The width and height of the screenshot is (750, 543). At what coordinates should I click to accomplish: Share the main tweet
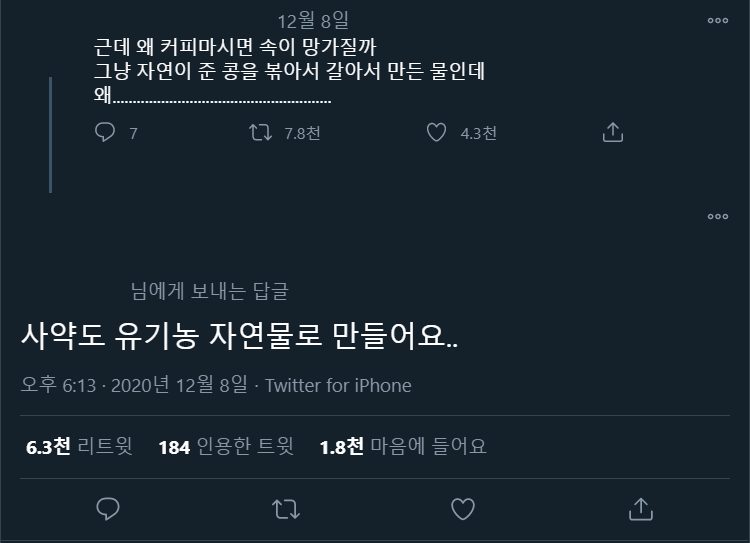(640, 508)
